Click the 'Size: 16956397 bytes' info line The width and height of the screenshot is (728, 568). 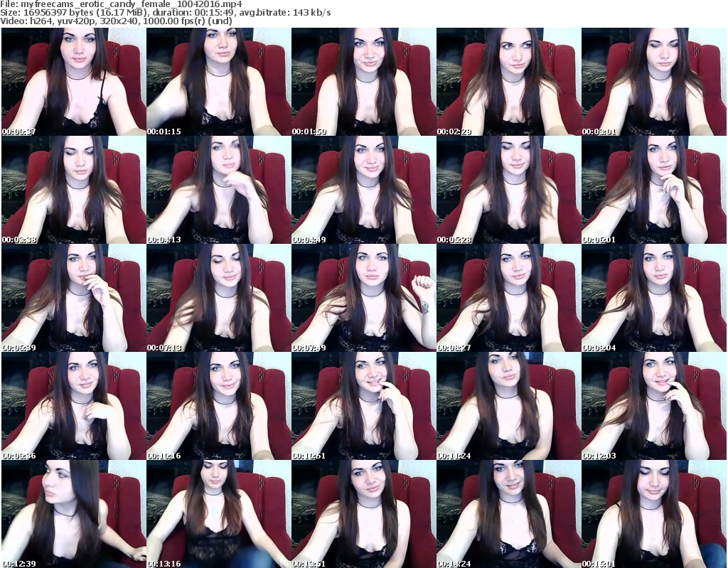pos(166,13)
